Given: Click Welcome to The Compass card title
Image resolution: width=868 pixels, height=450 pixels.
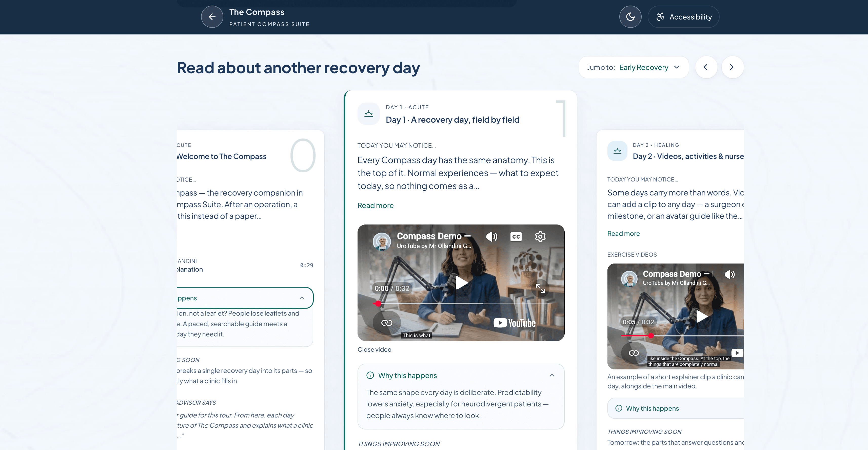Looking at the screenshot, I should [221, 156].
